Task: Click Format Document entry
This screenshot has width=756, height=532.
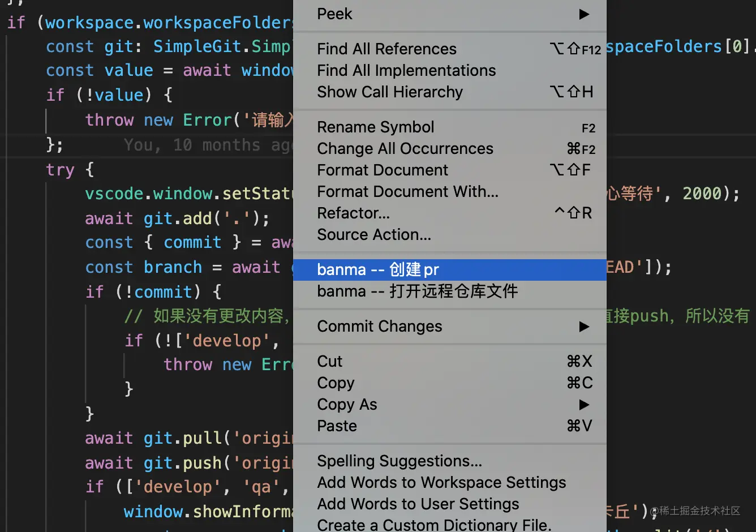Action: point(450,170)
